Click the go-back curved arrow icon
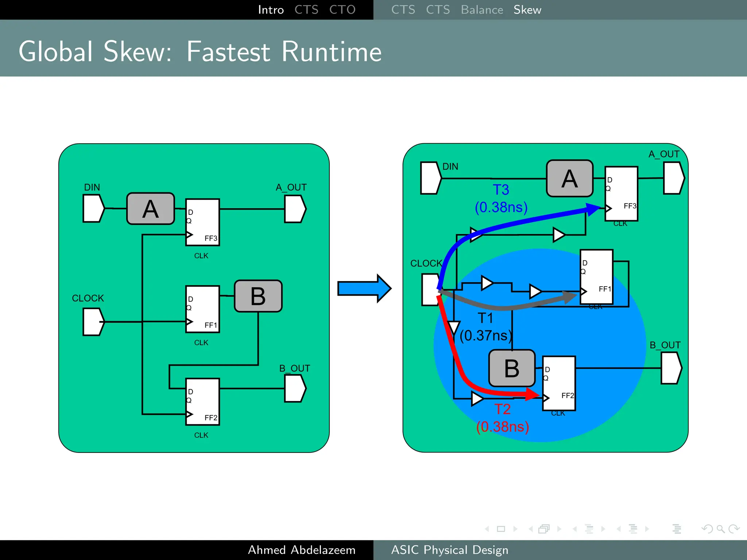Screen dimensions: 747x560 click(707, 529)
